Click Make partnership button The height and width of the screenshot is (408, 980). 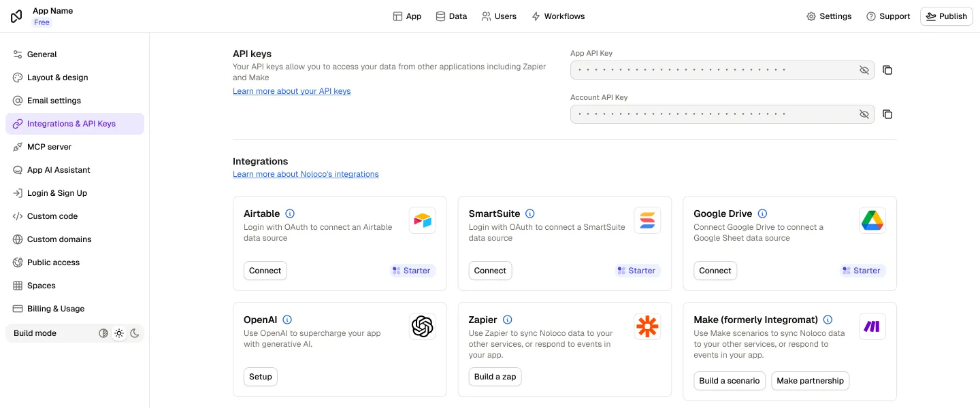[811, 381]
